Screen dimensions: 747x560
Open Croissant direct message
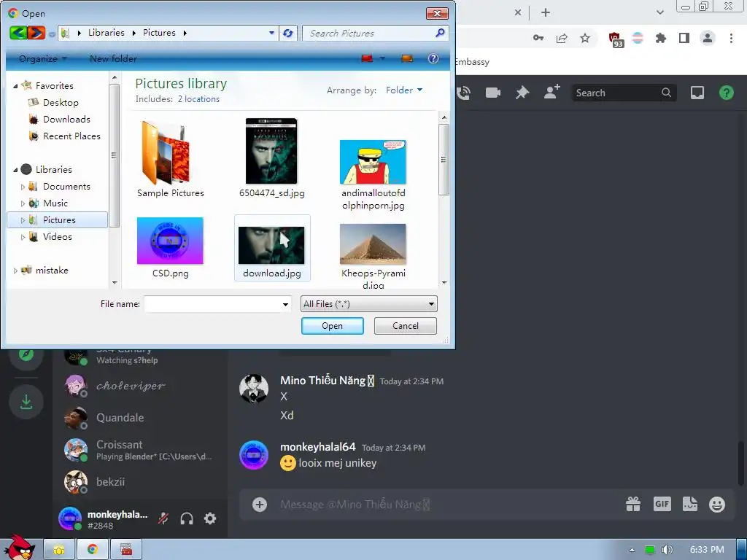(x=141, y=450)
